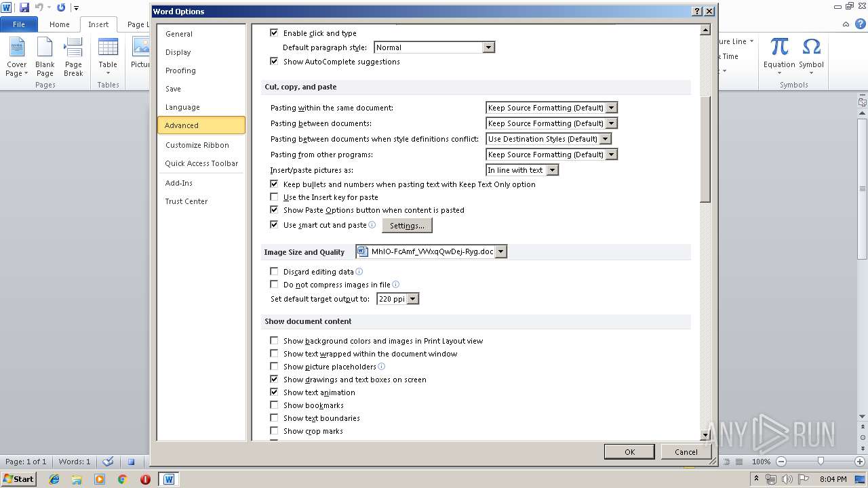Toggle Use smart cut and paste checkbox

click(x=274, y=224)
